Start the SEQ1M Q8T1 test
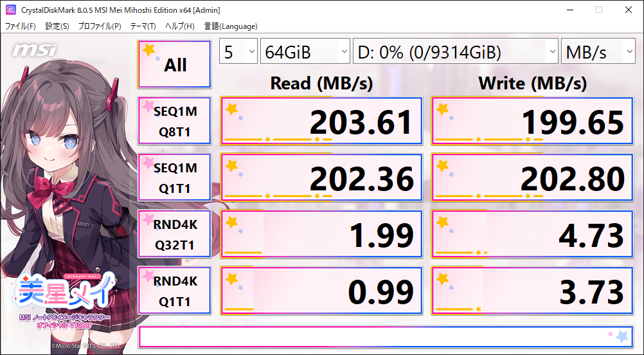644x355 pixels. pos(175,121)
